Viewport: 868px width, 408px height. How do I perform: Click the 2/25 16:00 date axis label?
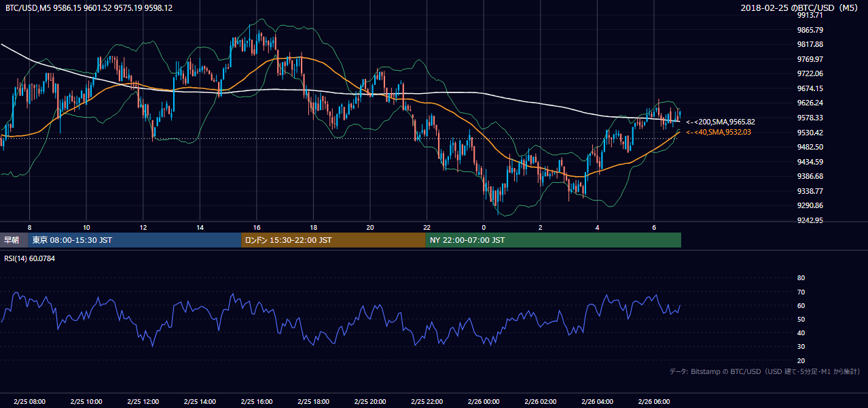pos(257,402)
